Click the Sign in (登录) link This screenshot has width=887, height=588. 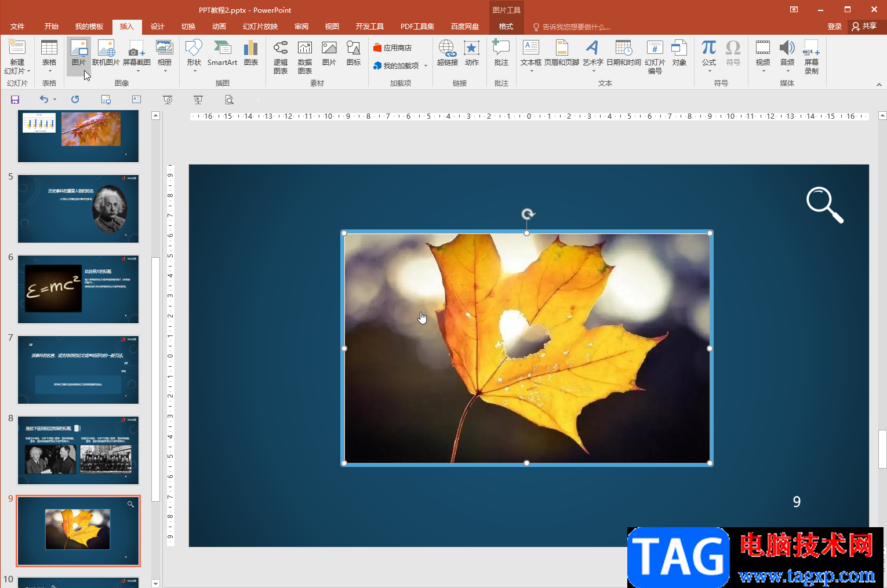coord(835,27)
